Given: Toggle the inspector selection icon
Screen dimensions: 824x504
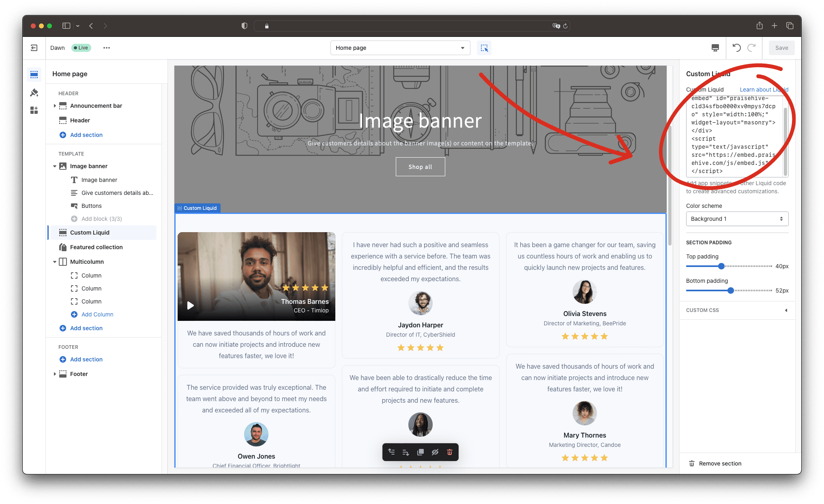Looking at the screenshot, I should click(484, 48).
